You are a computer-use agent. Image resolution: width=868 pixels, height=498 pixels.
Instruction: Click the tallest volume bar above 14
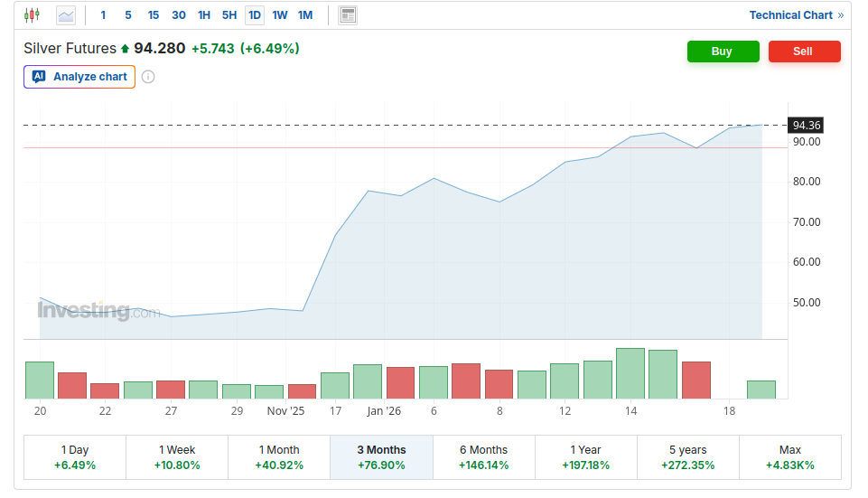click(630, 373)
